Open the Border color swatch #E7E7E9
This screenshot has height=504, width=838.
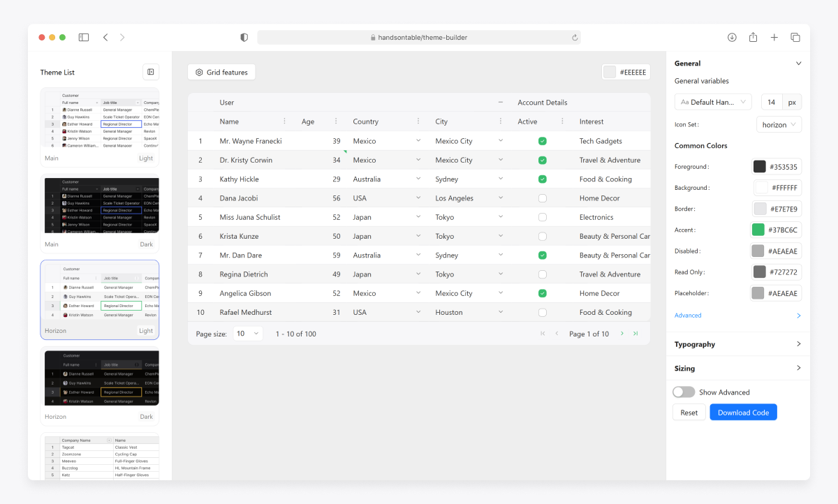(x=760, y=209)
